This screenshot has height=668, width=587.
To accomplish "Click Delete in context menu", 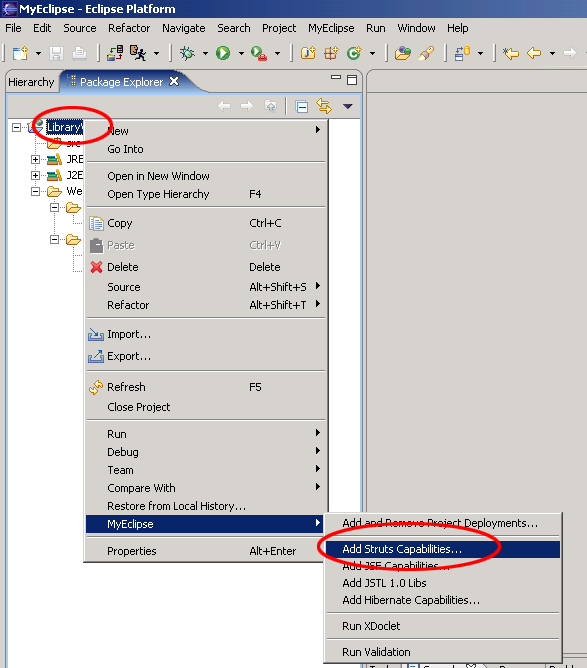I will pos(206,267).
